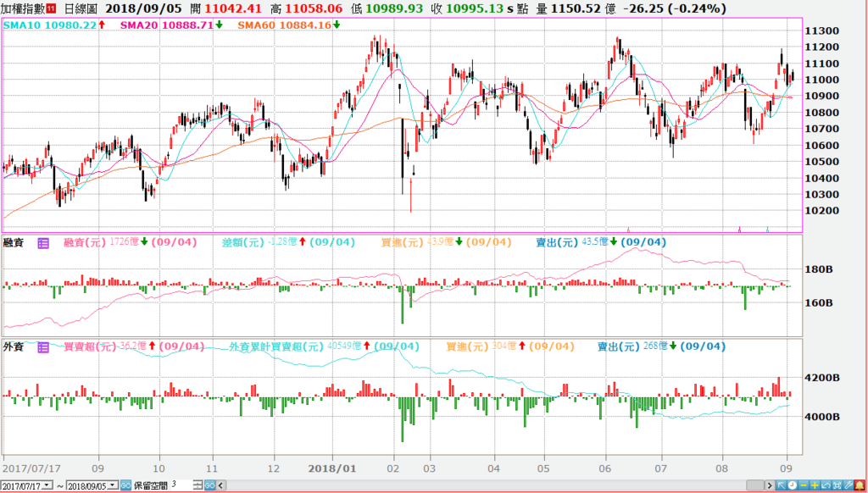Viewport: 868px width, 493px height.
Task: Click the yellow alert bell icon
Action: tap(860, 485)
